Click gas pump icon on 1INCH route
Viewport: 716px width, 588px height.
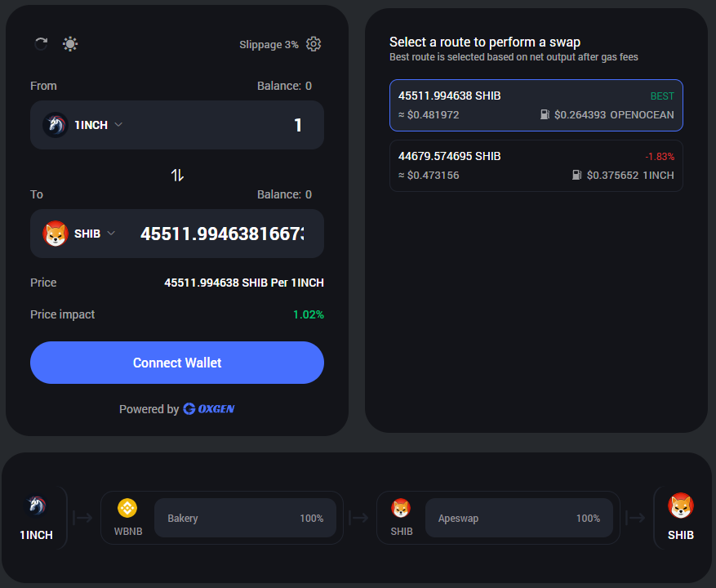pos(577,175)
